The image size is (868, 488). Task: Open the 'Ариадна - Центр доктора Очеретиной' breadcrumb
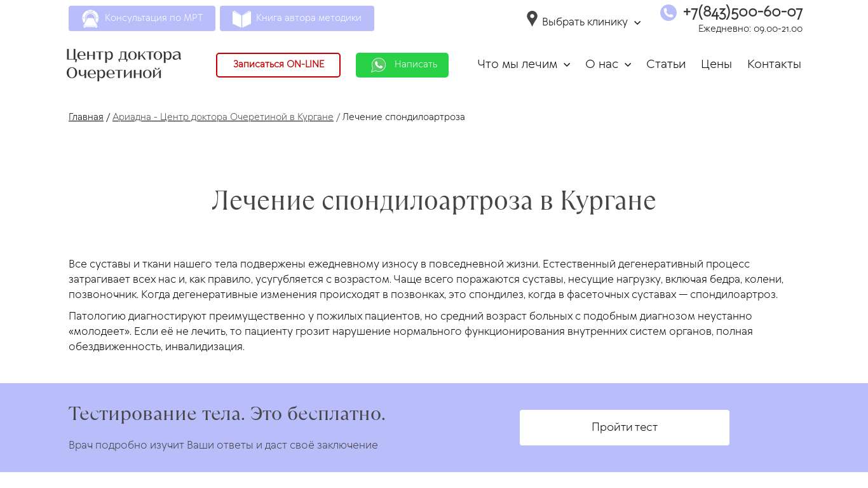click(222, 118)
